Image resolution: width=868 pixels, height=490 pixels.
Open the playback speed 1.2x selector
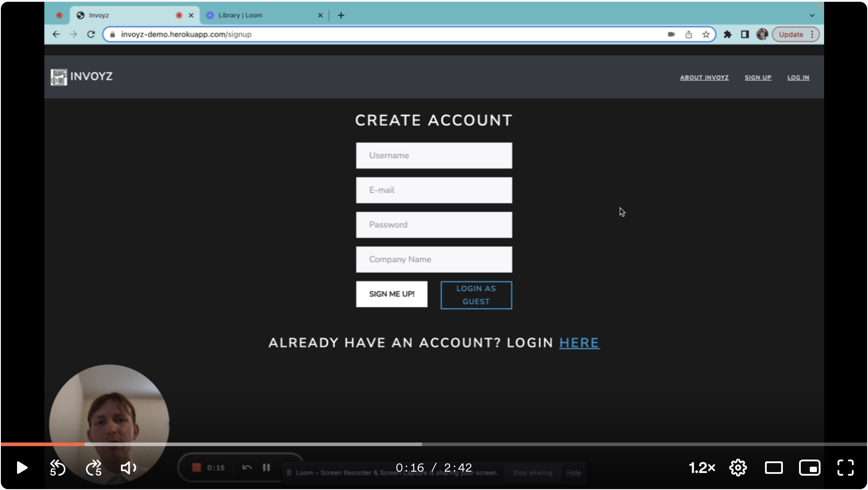pyautogui.click(x=702, y=468)
